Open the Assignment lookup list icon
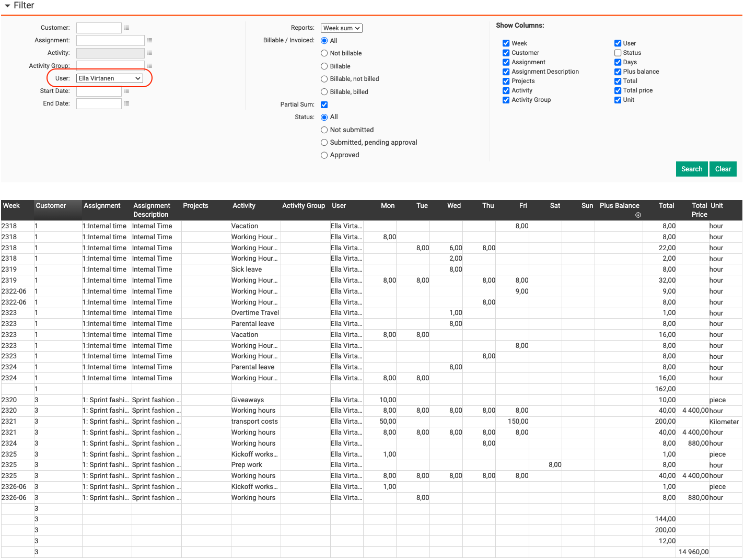This screenshot has width=756, height=560. [x=149, y=40]
